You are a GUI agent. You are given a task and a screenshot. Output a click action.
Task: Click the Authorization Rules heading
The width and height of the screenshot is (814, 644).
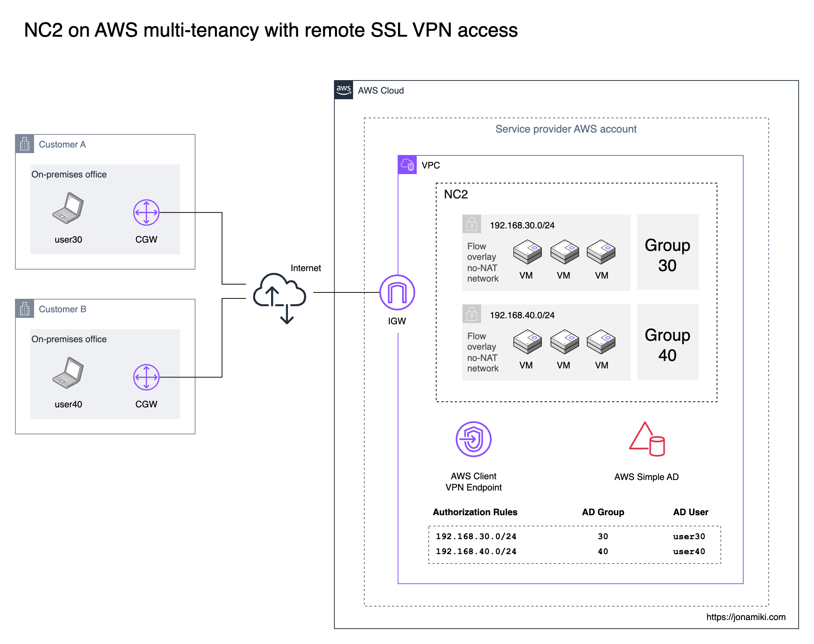pos(475,512)
